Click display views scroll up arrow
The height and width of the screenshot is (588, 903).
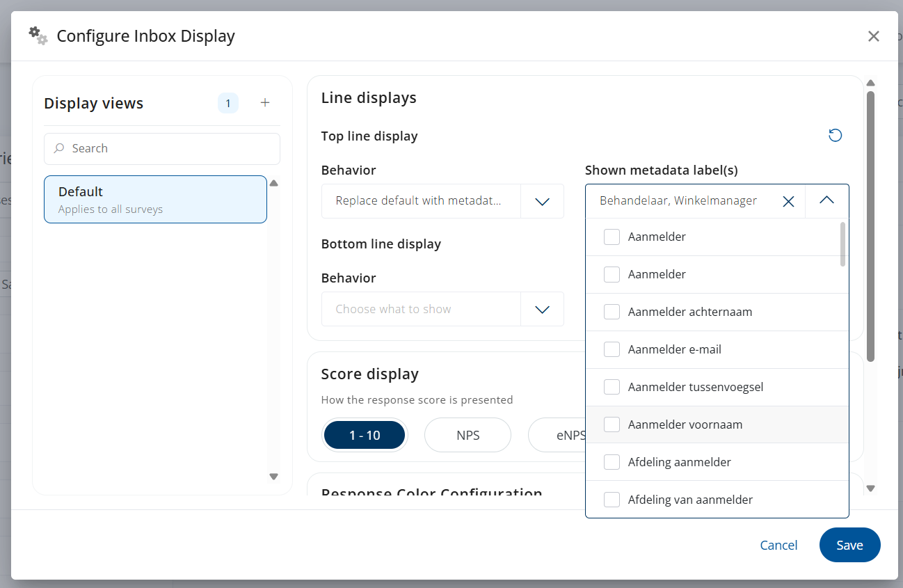click(273, 184)
